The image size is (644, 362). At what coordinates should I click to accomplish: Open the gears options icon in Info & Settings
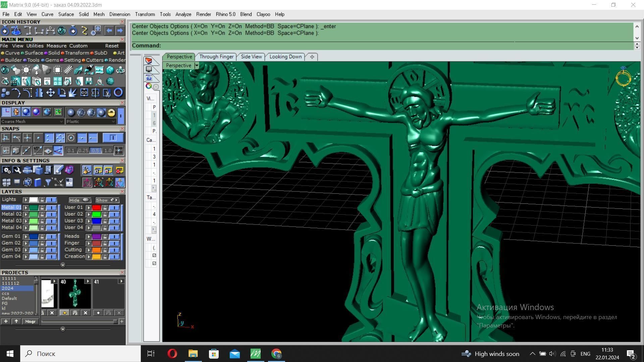(x=6, y=170)
